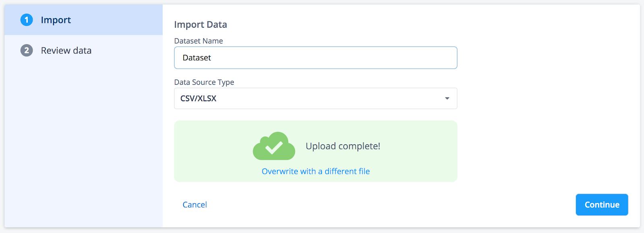The image size is (644, 233).
Task: Click the Continue button
Action: pyautogui.click(x=602, y=204)
